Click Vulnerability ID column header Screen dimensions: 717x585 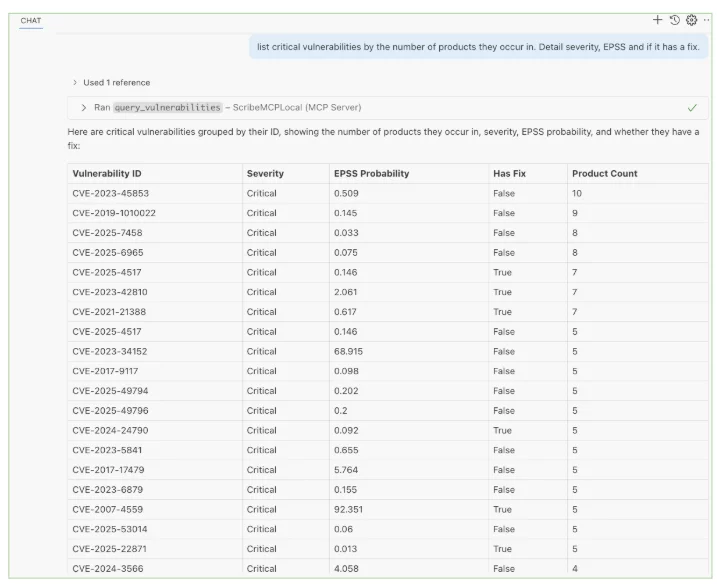click(107, 173)
